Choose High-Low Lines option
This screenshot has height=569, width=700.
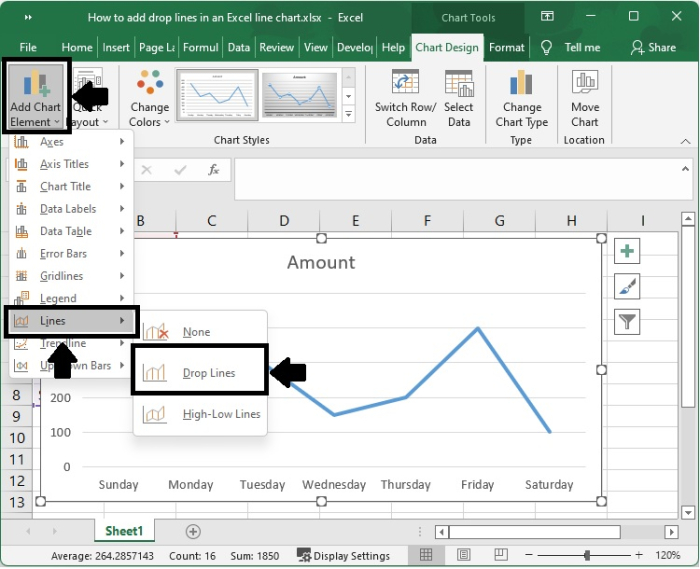[x=220, y=414]
